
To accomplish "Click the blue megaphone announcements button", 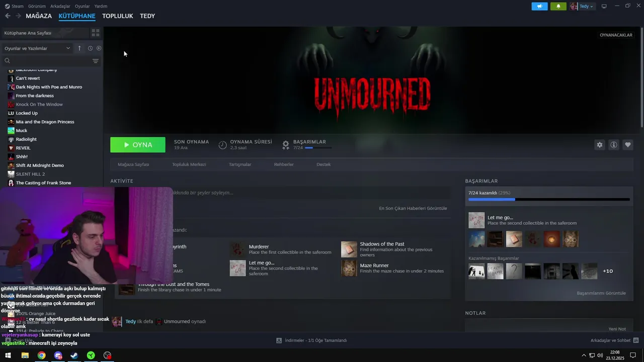I will coord(539,6).
